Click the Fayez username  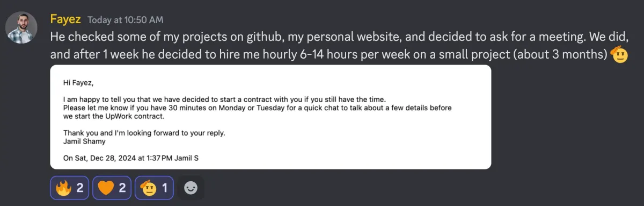coord(65,19)
